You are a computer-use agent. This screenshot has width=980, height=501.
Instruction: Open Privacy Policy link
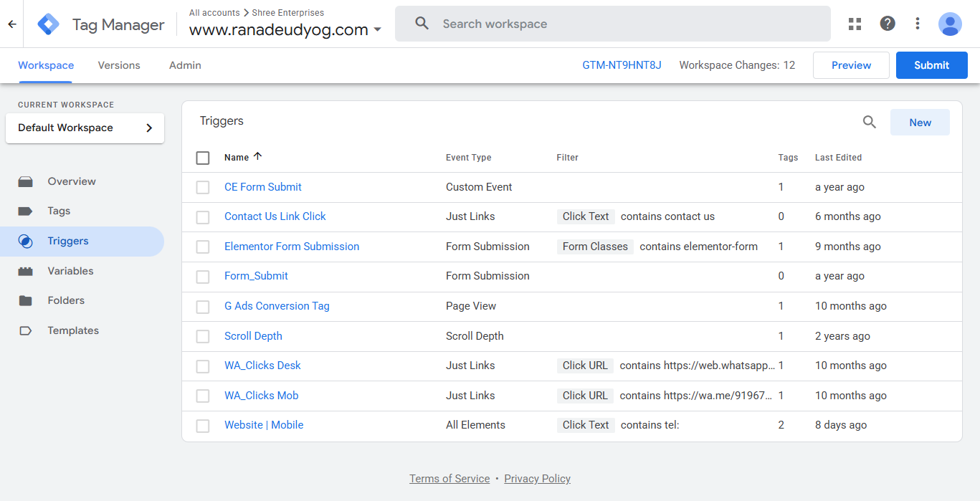tap(537, 479)
